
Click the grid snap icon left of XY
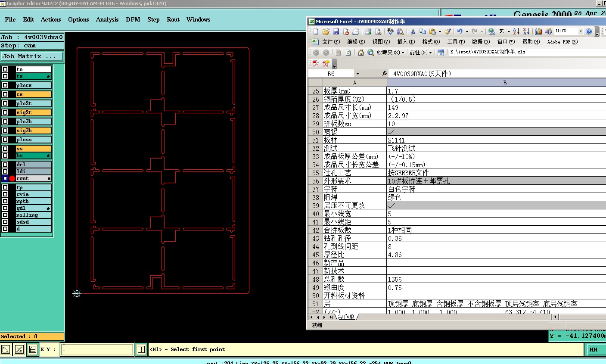[x=33, y=349]
